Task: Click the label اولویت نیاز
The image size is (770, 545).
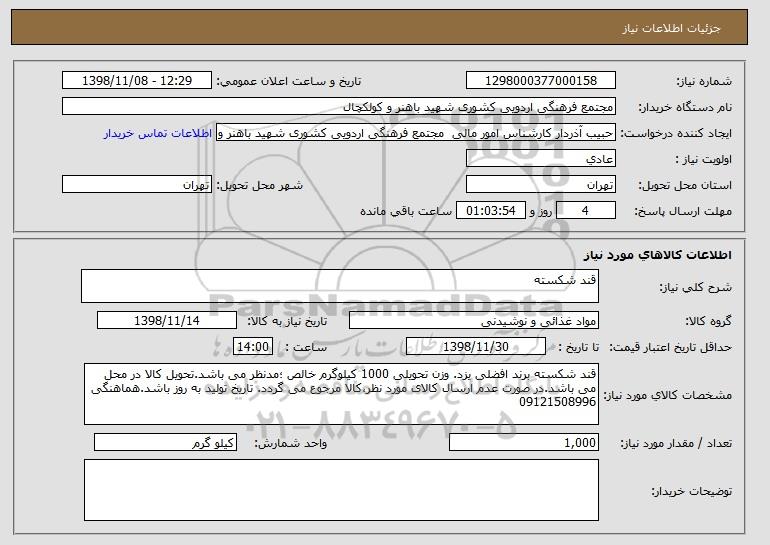Action: [x=703, y=160]
